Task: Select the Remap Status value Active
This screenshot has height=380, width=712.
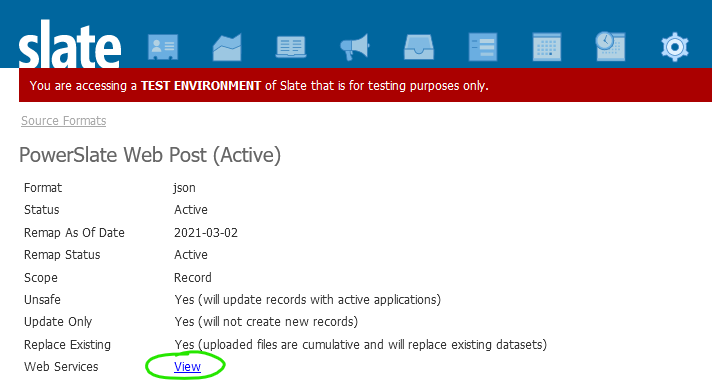Action: click(191, 255)
